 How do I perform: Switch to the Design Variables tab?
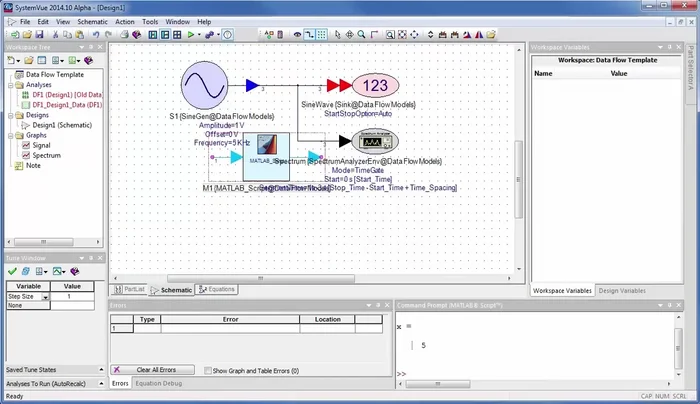tap(622, 291)
